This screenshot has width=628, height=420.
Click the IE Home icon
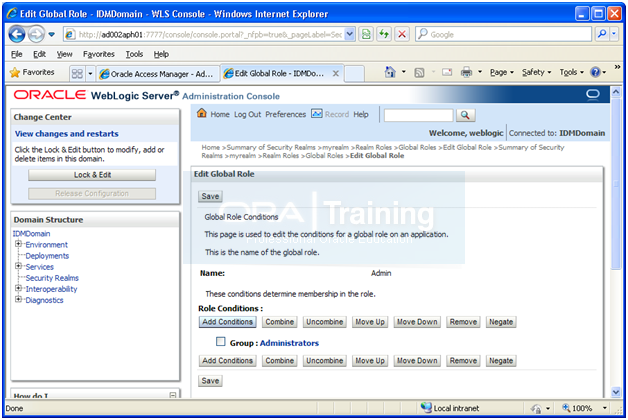pyautogui.click(x=390, y=72)
